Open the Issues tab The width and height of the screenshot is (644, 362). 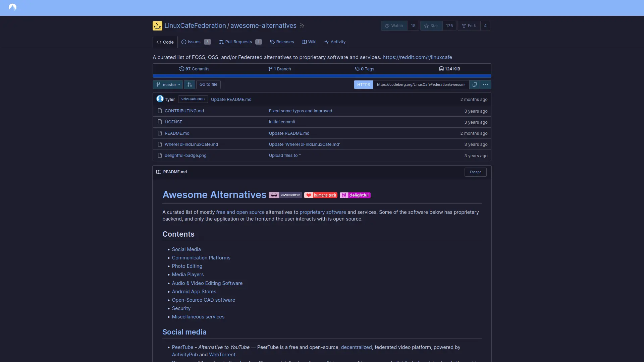pyautogui.click(x=196, y=42)
